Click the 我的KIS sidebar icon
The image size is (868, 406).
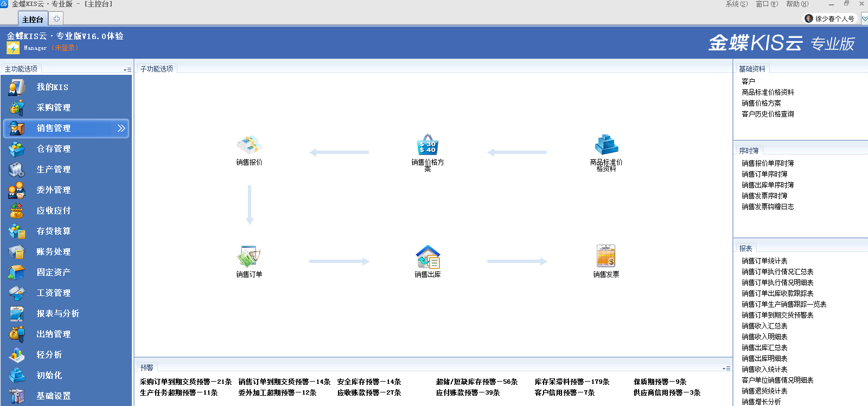point(17,87)
